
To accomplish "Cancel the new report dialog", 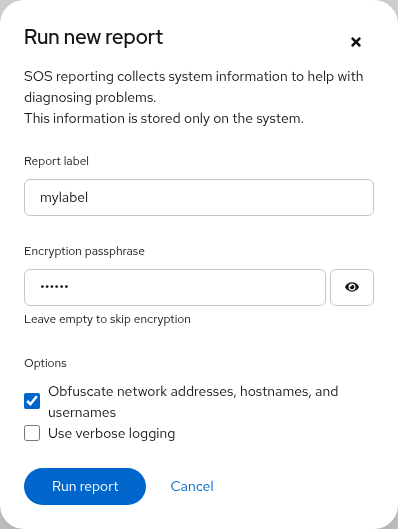I will tap(192, 486).
